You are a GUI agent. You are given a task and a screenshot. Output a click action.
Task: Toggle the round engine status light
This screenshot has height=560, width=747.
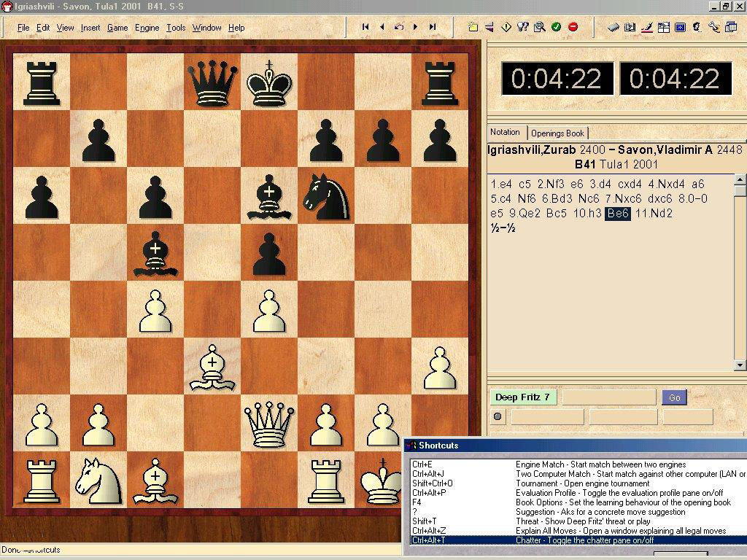(498, 417)
